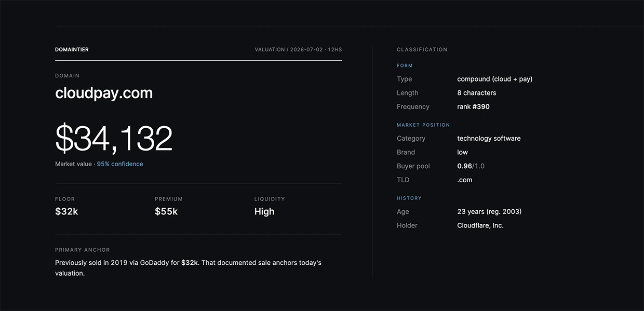Click the FORM section label
This screenshot has height=311, width=644.
coord(405,66)
